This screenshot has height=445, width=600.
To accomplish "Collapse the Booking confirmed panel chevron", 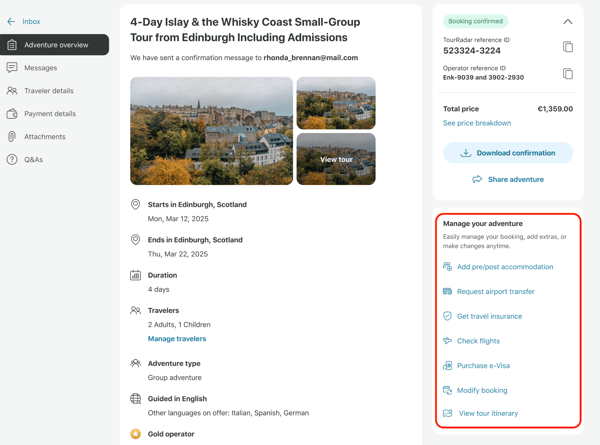I will point(568,22).
